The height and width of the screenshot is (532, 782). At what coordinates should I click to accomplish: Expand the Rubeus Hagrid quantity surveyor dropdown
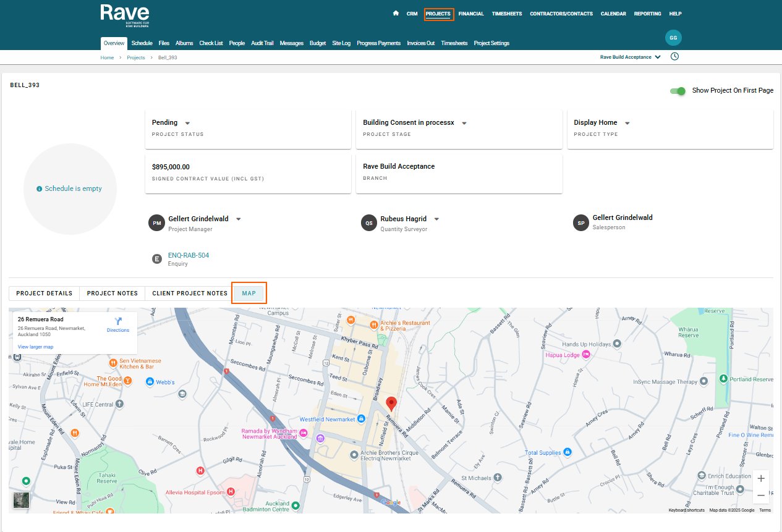[x=436, y=219]
